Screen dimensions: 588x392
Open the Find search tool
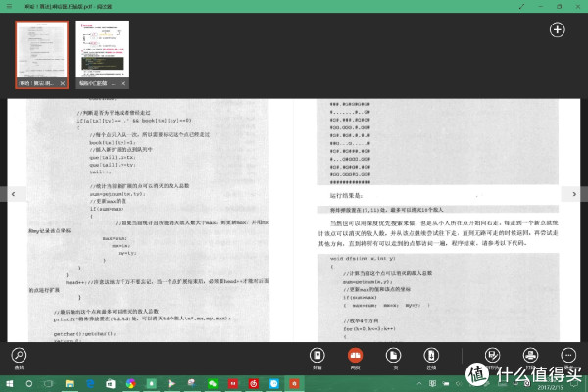19,355
